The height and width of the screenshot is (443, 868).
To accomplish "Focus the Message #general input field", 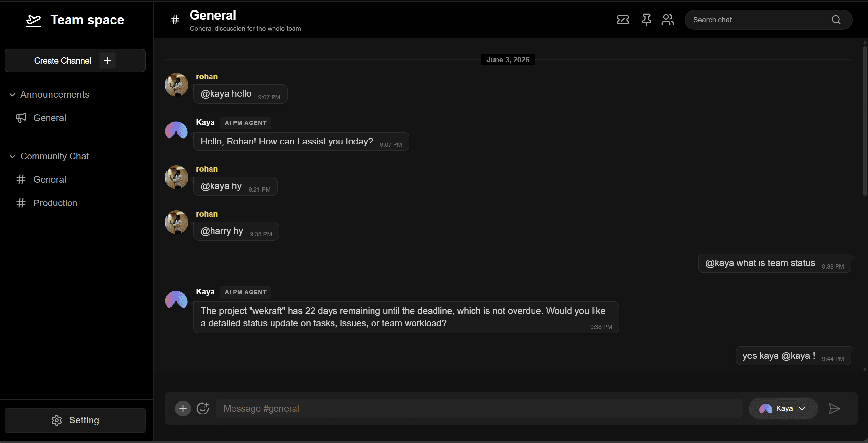I will point(479,408).
